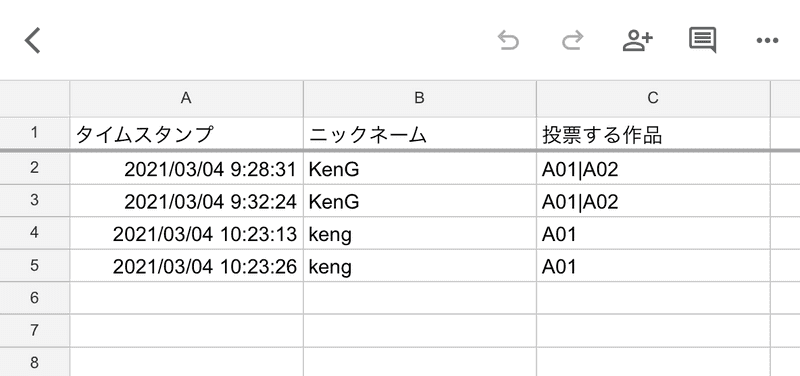
Task: Select the ニックネーム header cell
Action: (x=419, y=134)
